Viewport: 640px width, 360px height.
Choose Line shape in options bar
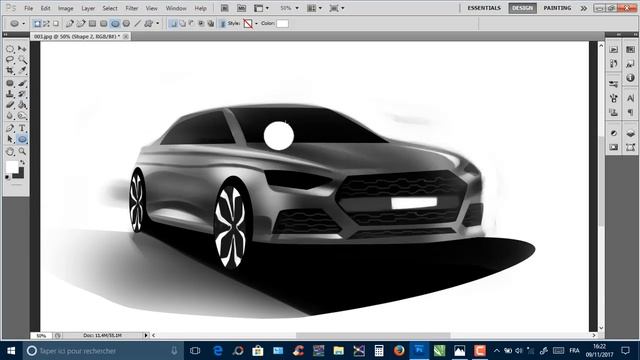[138, 24]
